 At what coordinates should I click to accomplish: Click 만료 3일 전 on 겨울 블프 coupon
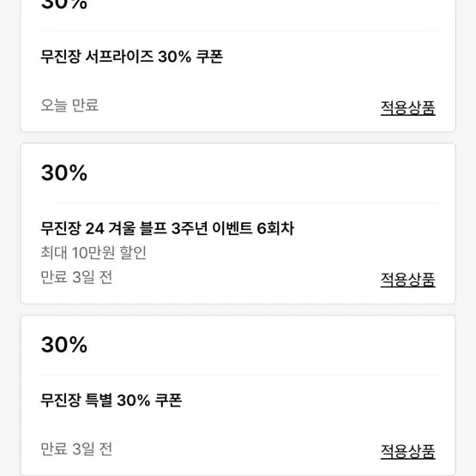(x=76, y=277)
